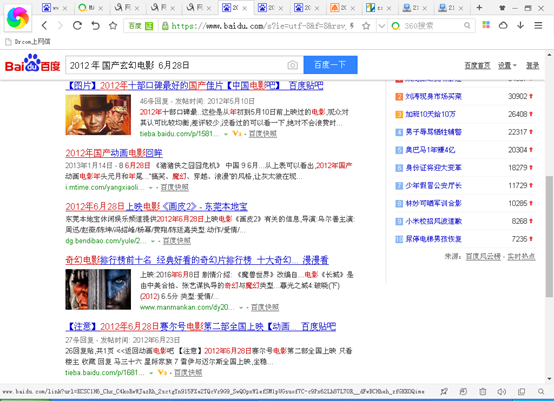The height and width of the screenshot is (401, 554).
Task: Restore closed tab with the undo arrow icon
Action: (x=95, y=25)
